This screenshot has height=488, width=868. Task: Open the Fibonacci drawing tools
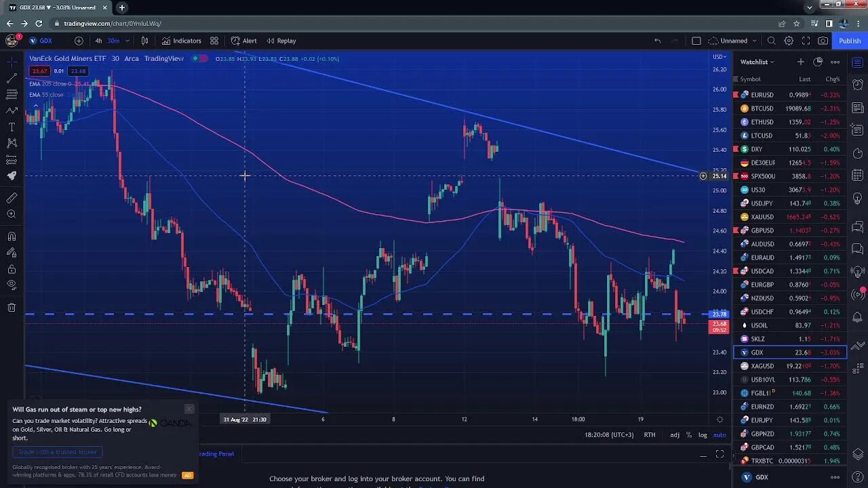pos(12,94)
